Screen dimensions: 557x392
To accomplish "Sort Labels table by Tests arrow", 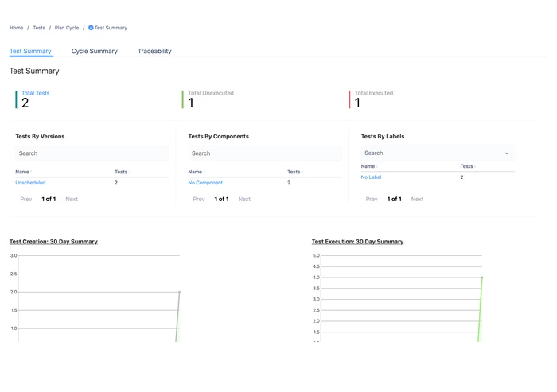I will (475, 167).
